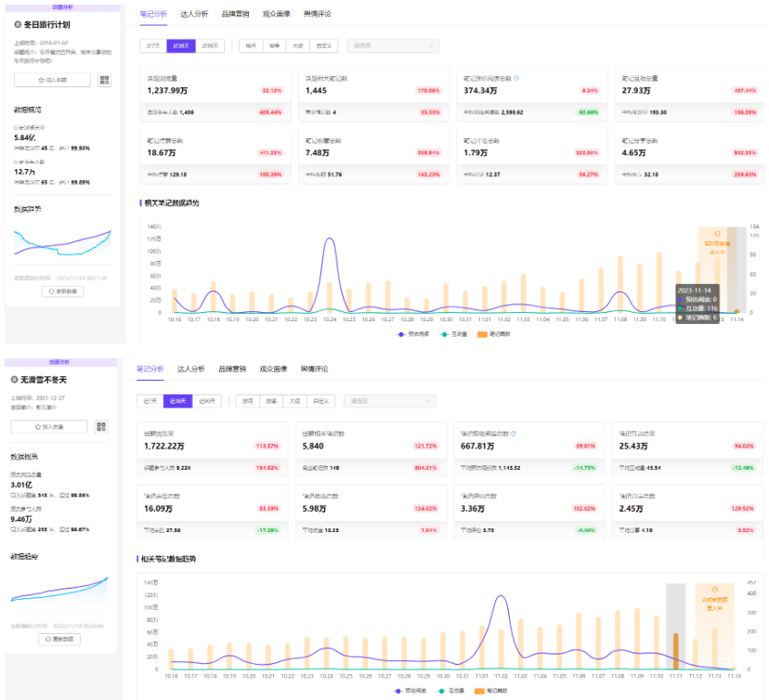Toggle 笔记篇数 legend in 无滑雪不冬天 chart

(491, 691)
